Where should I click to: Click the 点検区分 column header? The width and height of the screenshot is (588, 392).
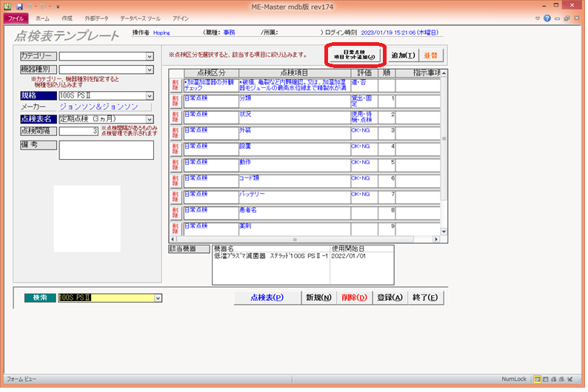[x=211, y=73]
